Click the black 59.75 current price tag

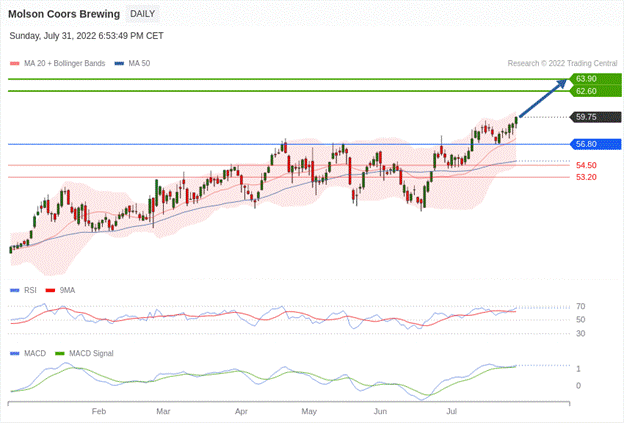(x=596, y=117)
